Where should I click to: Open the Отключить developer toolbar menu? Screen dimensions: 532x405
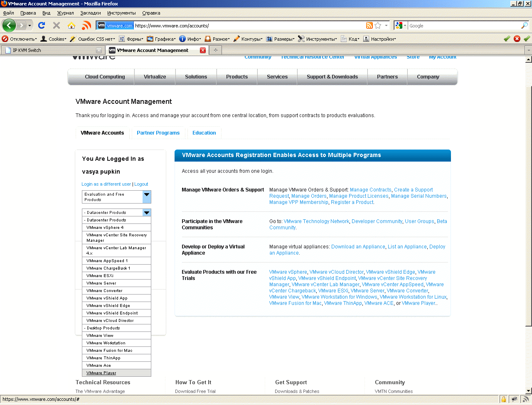tap(20, 39)
